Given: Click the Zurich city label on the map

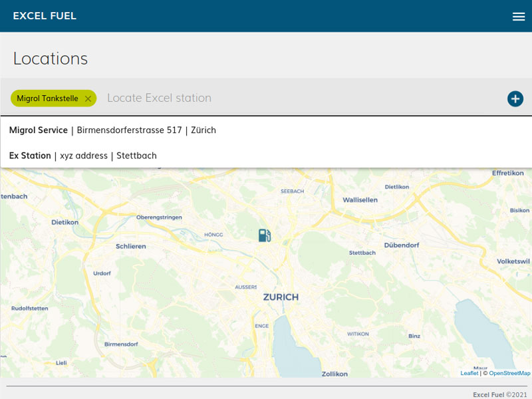Looking at the screenshot, I should [281, 297].
